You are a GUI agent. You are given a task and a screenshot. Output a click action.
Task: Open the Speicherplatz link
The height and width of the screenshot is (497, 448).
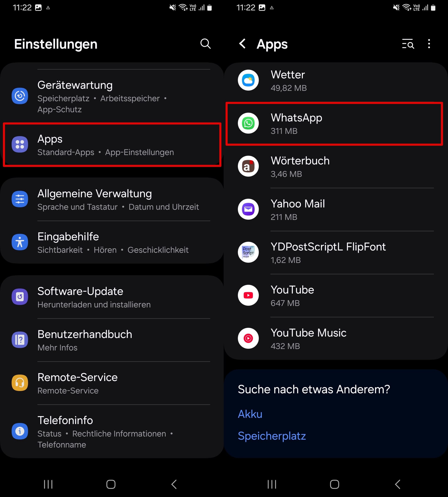tap(272, 436)
